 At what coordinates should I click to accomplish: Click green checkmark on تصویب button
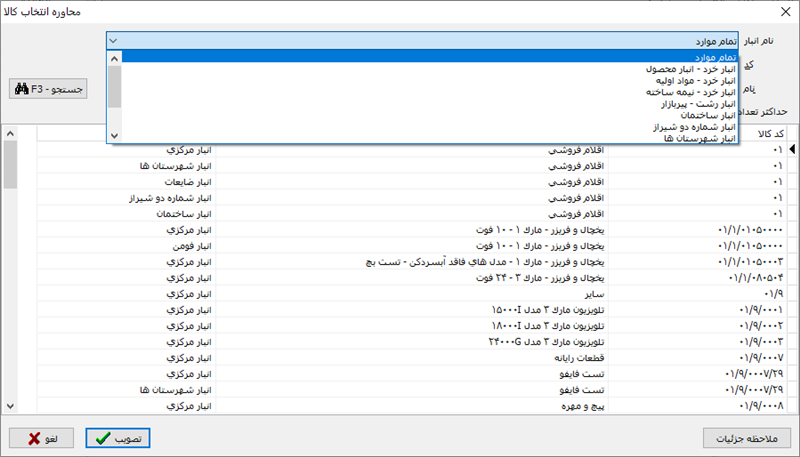click(x=103, y=439)
